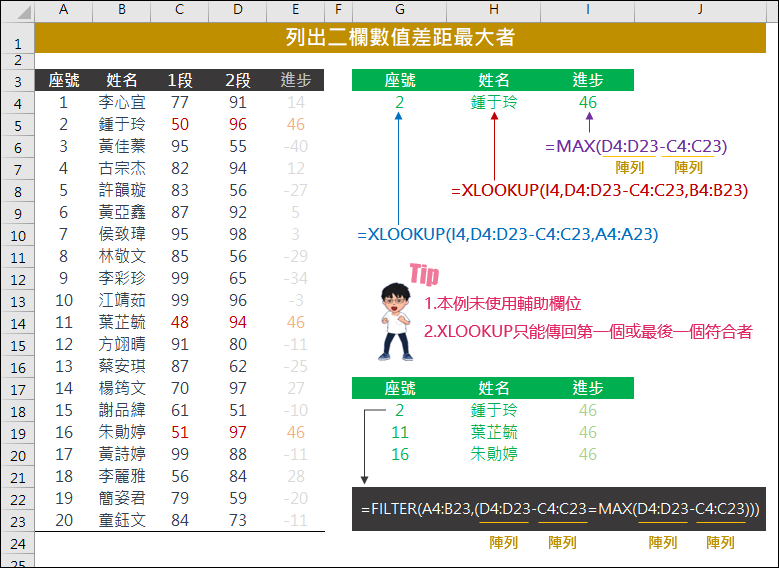The height and width of the screenshot is (568, 779).
Task: Select filter result name 葉芷毓
Action: click(x=494, y=432)
